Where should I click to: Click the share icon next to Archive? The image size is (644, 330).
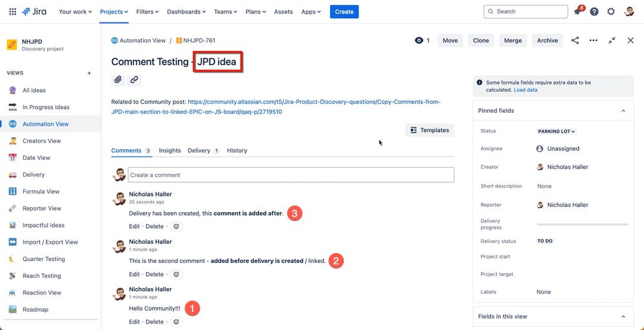[x=575, y=40]
